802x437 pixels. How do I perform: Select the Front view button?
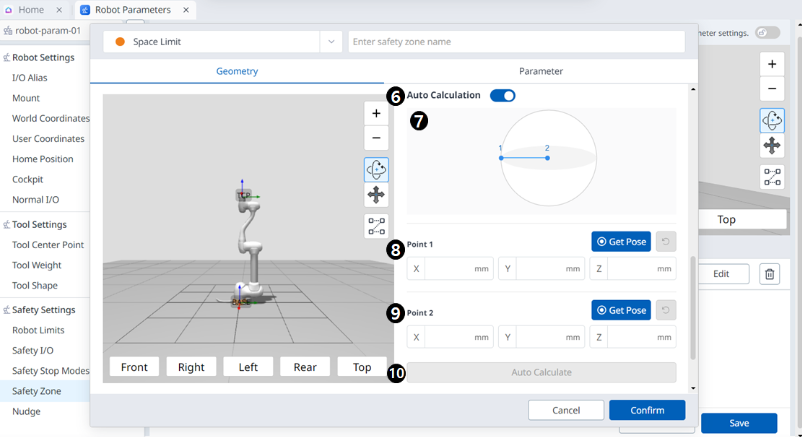[134, 367]
